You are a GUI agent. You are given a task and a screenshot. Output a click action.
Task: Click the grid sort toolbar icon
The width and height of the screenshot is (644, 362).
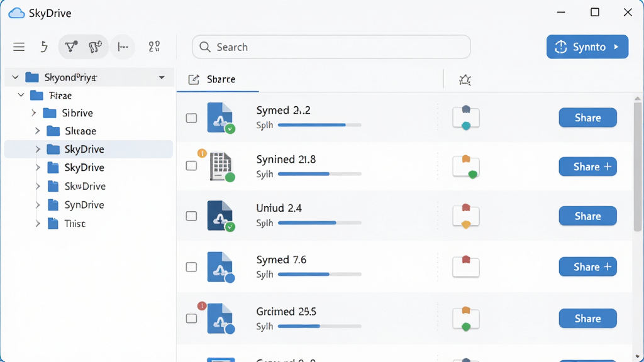click(x=154, y=47)
